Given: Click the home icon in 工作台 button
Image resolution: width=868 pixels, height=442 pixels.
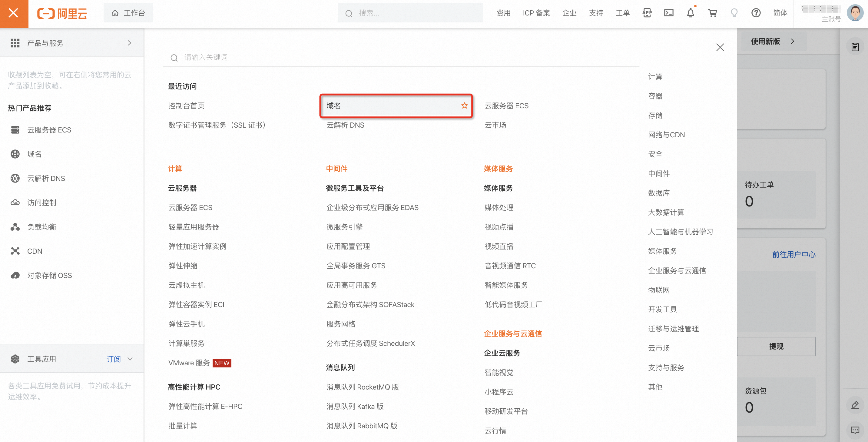Looking at the screenshot, I should pyautogui.click(x=115, y=13).
